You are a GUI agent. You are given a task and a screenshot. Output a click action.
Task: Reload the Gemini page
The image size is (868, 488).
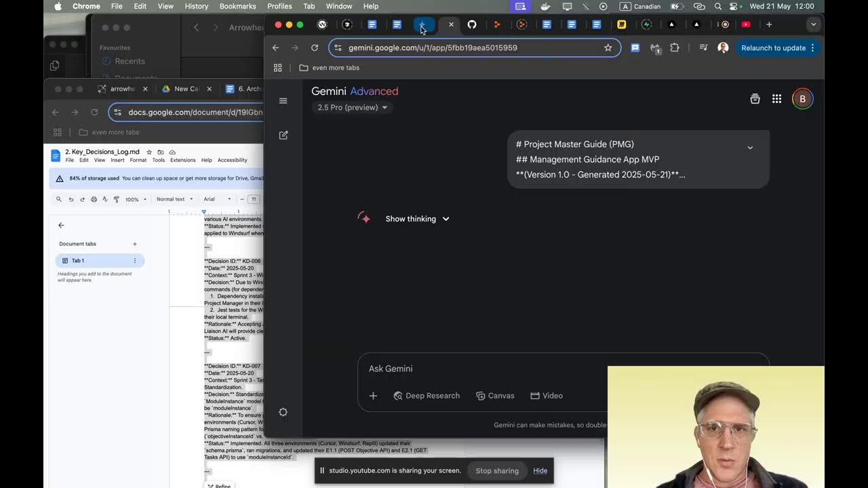point(315,48)
